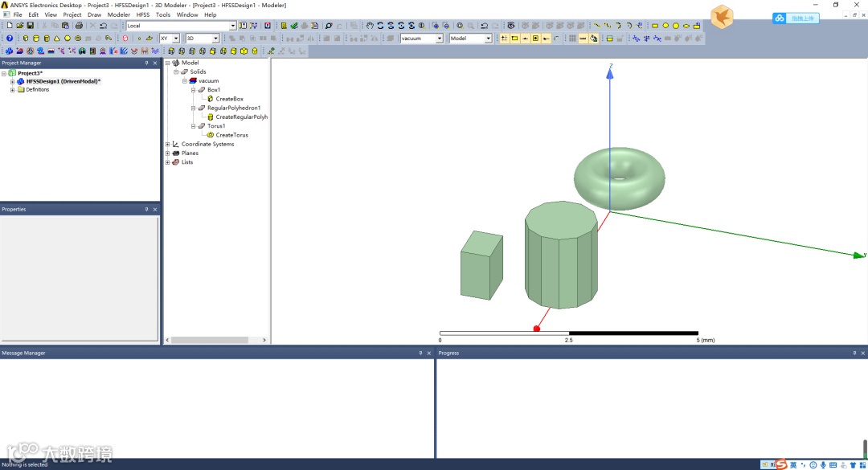Select CreateTorus in the model tree

[x=231, y=135]
